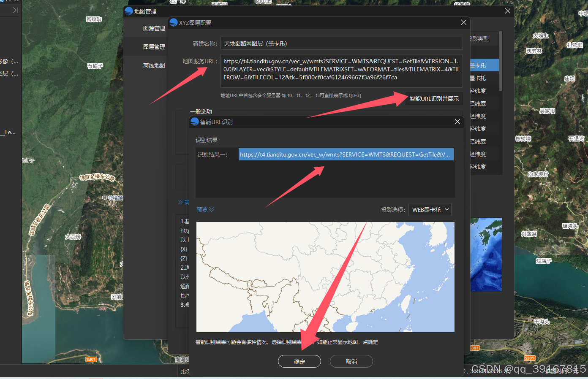
Task: Click the China preview map image
Action: [x=325, y=277]
